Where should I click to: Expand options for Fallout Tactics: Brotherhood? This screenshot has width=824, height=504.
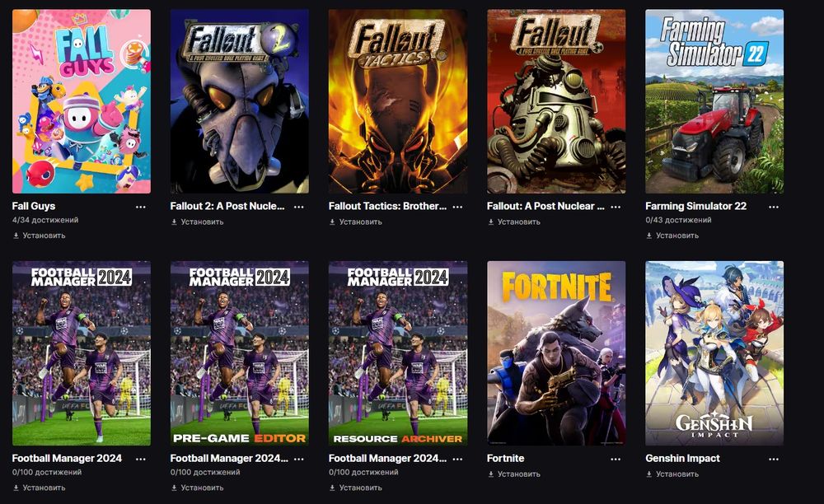click(x=457, y=206)
